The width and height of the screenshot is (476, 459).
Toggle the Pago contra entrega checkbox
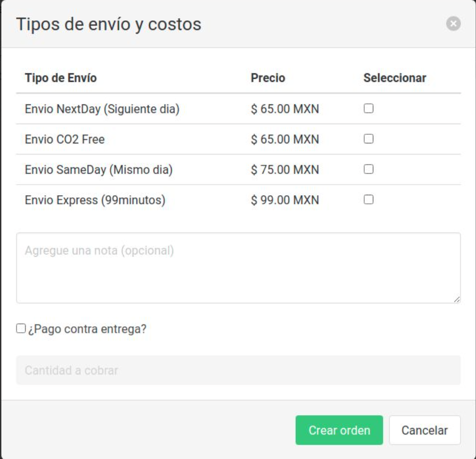click(x=21, y=328)
